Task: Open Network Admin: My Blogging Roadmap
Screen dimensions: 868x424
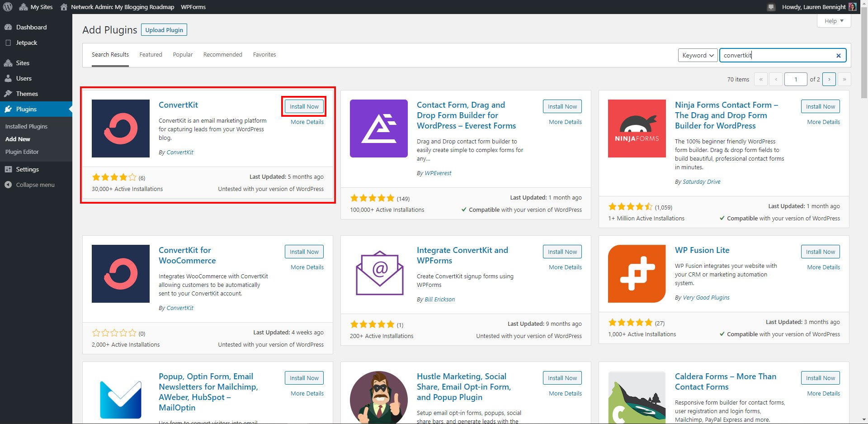Action: [x=117, y=7]
